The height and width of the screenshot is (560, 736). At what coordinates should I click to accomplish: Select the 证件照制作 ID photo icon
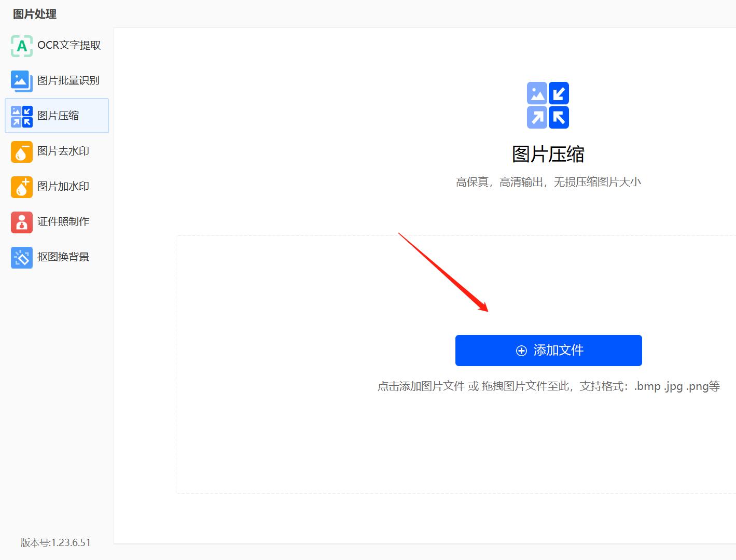pos(21,222)
